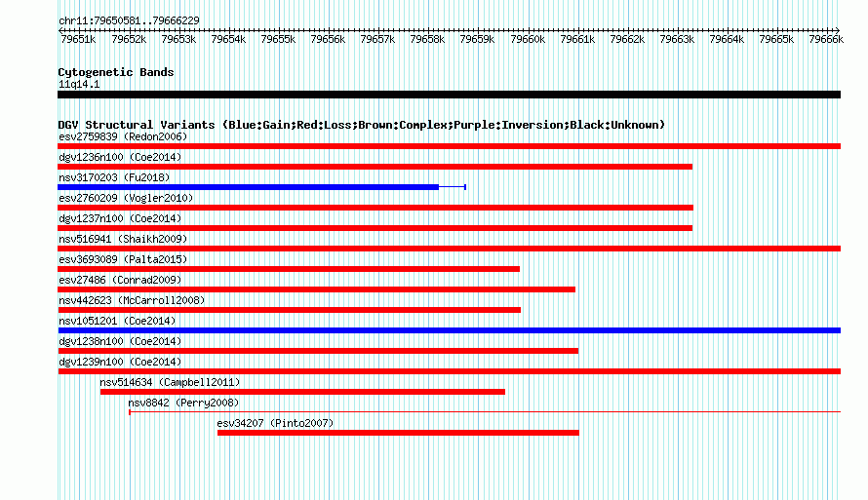Click the 79660k ruler tick label
This screenshot has height=500, width=868.
[x=528, y=39]
